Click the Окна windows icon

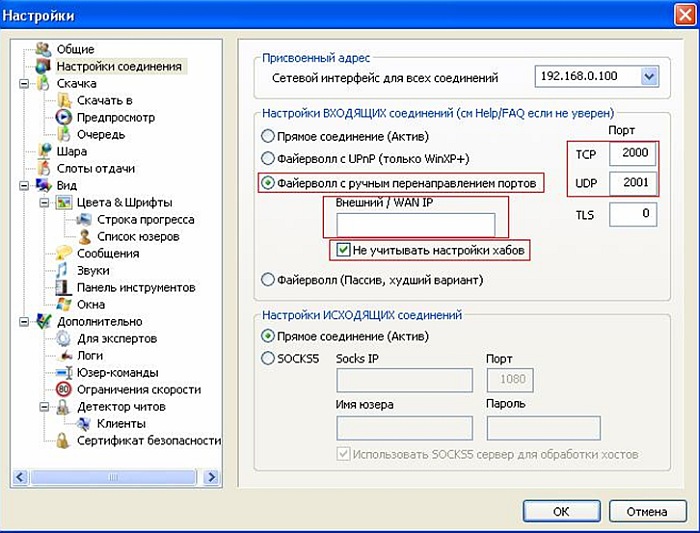pos(63,304)
